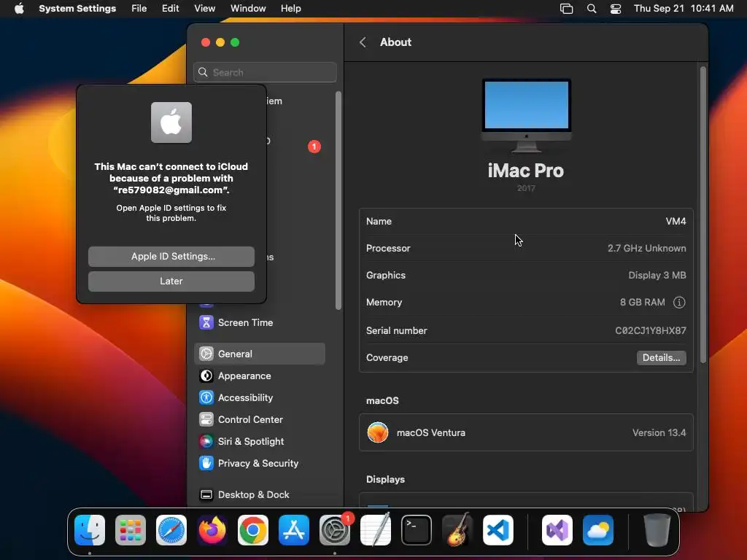Viewport: 747px width, 560px height.
Task: Open the File menu
Action: tap(139, 9)
